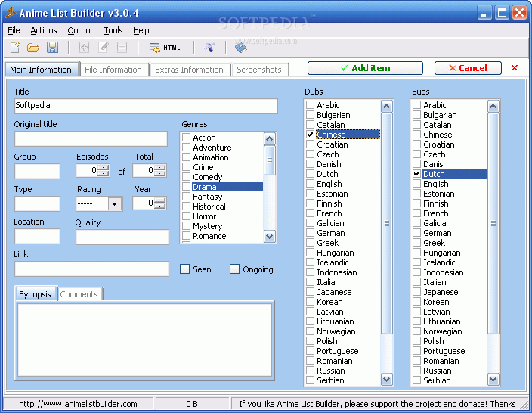Decrease the Episodes spinner value

(103, 173)
